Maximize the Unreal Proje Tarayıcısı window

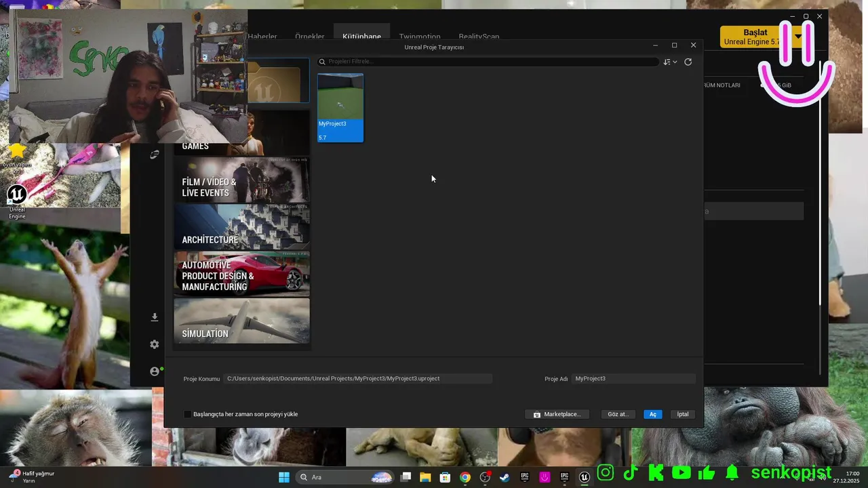[x=674, y=45]
